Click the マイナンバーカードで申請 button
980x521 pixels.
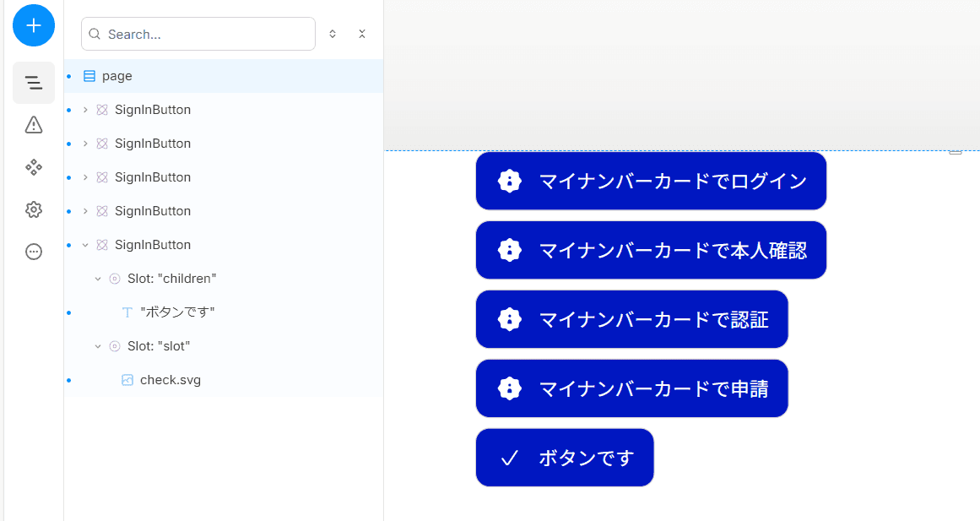632,388
